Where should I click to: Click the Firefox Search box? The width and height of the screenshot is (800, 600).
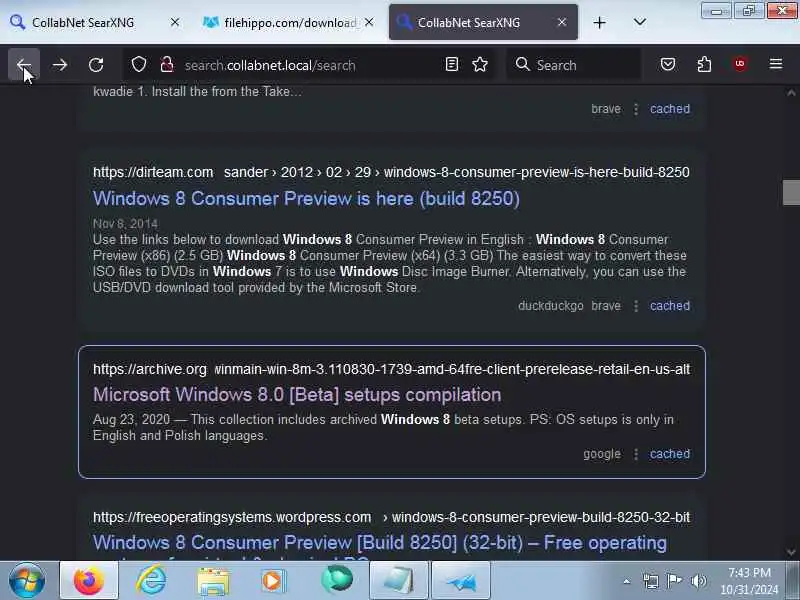pyautogui.click(x=574, y=65)
